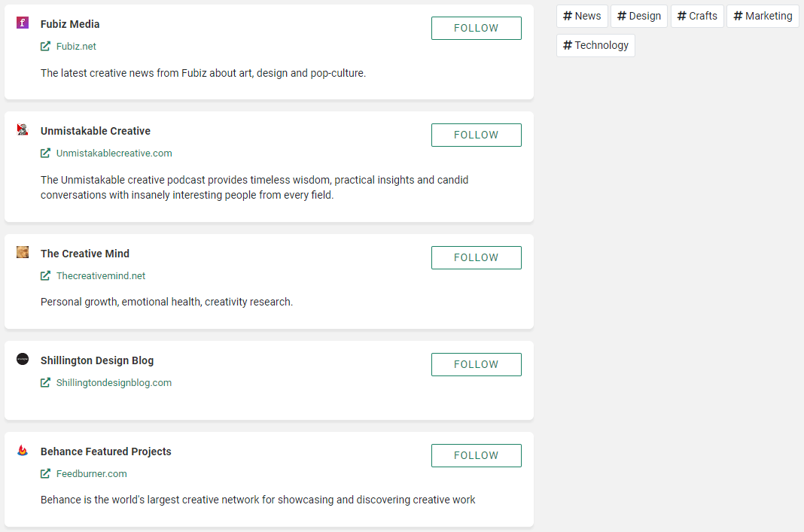The height and width of the screenshot is (532, 804).
Task: Open the # Technology topic tag
Action: [x=595, y=45]
